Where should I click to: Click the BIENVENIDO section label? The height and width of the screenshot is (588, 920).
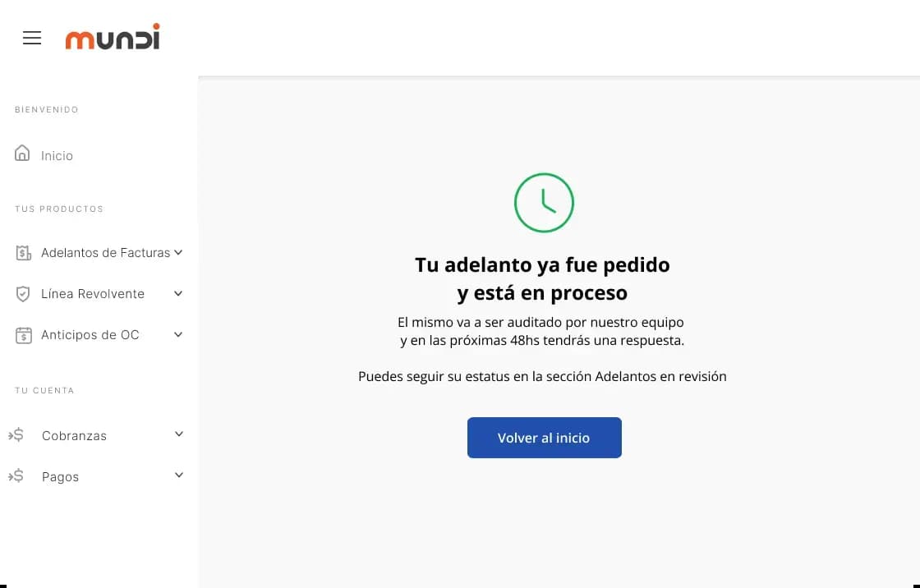pyautogui.click(x=46, y=109)
